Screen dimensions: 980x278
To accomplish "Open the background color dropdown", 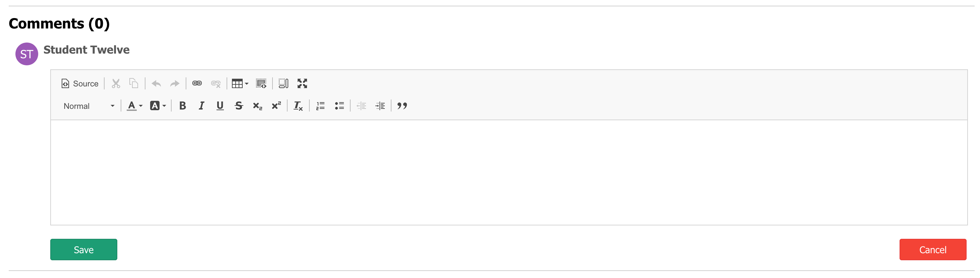I will (x=158, y=106).
